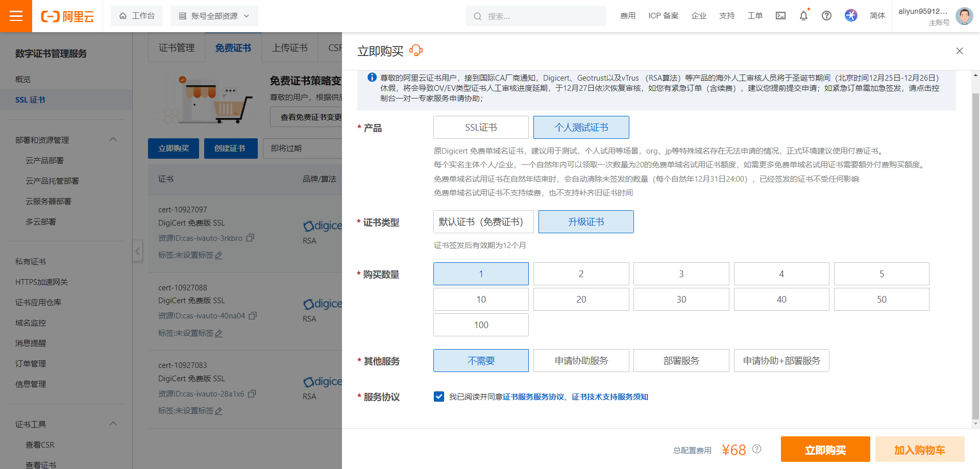Switch to the 证书管理 tab
980x469 pixels.
tap(177, 47)
